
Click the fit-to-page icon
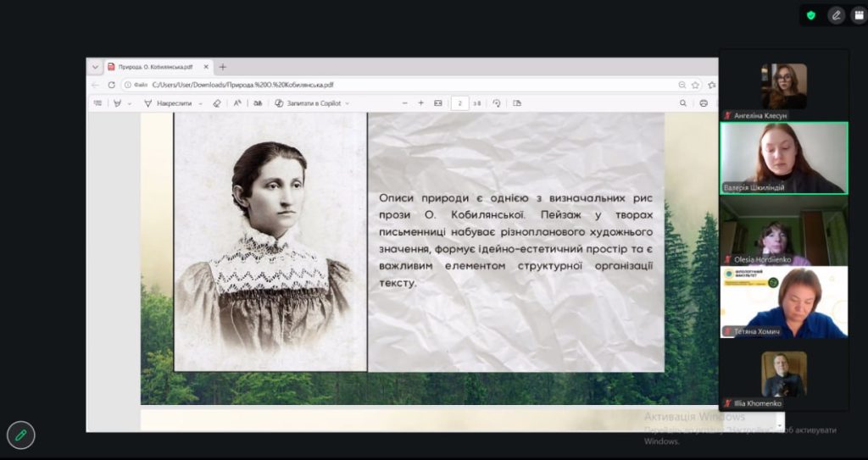[x=438, y=103]
